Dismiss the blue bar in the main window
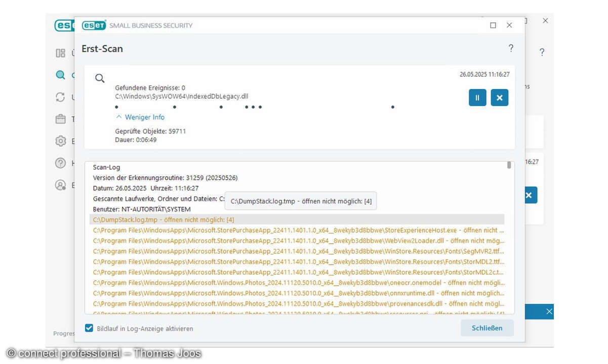Image resolution: width=608 pixels, height=364 pixels. tap(549, 312)
